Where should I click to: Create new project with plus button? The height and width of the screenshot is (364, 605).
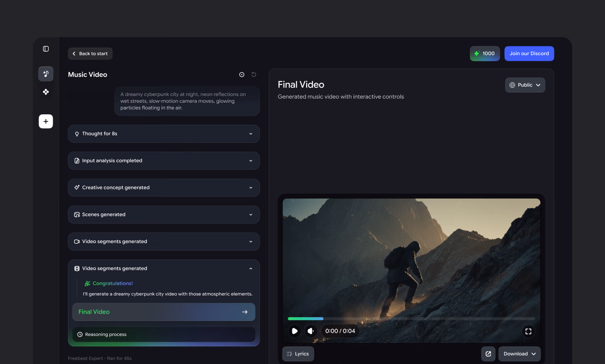tap(46, 121)
